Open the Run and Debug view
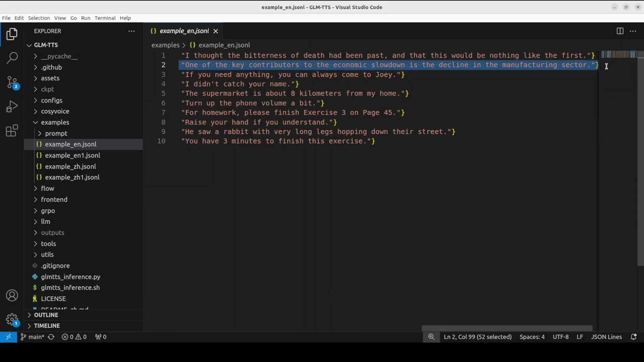The width and height of the screenshot is (644, 362). 12,106
